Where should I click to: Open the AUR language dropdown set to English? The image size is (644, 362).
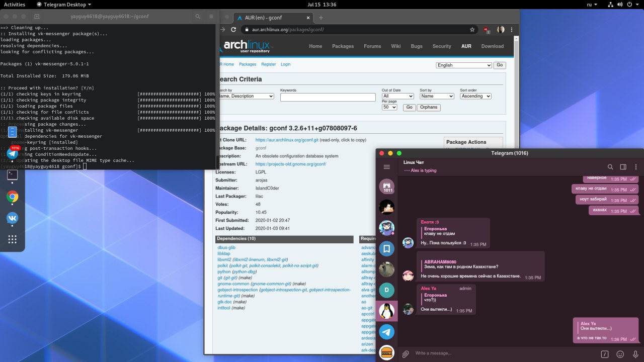464,65
